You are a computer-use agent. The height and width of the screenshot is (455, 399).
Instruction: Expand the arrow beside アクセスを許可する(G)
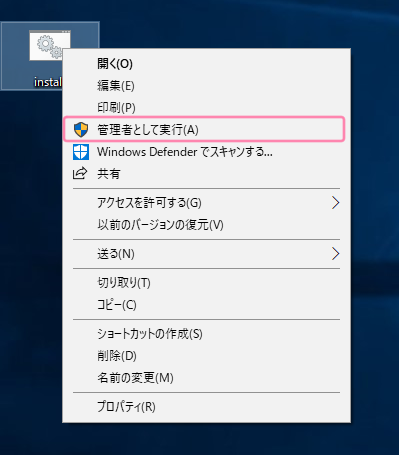336,203
